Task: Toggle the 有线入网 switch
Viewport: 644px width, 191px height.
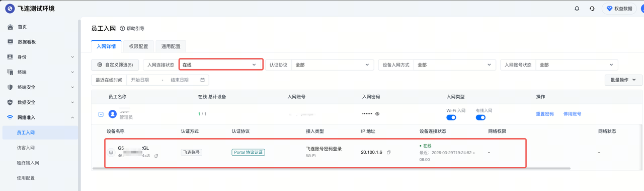Action: (x=480, y=117)
